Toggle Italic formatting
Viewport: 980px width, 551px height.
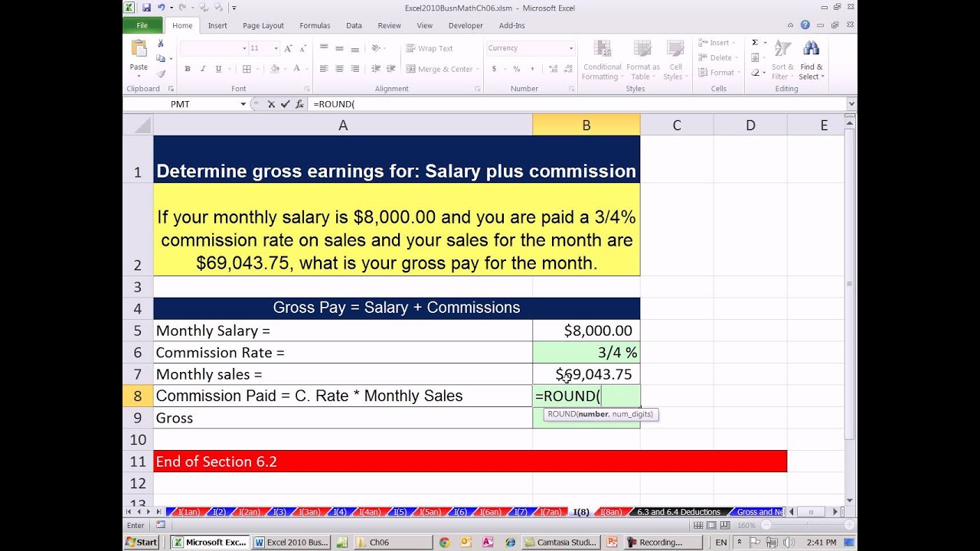coord(203,69)
